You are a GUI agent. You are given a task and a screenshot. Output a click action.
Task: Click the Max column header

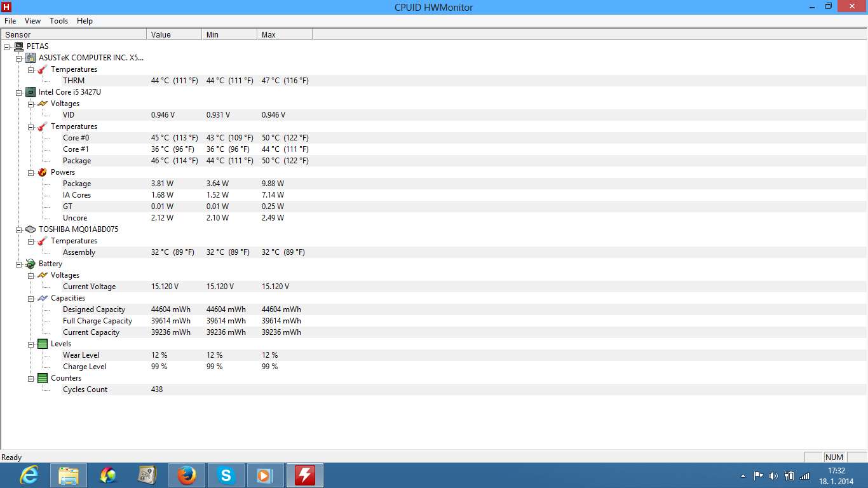click(x=285, y=34)
